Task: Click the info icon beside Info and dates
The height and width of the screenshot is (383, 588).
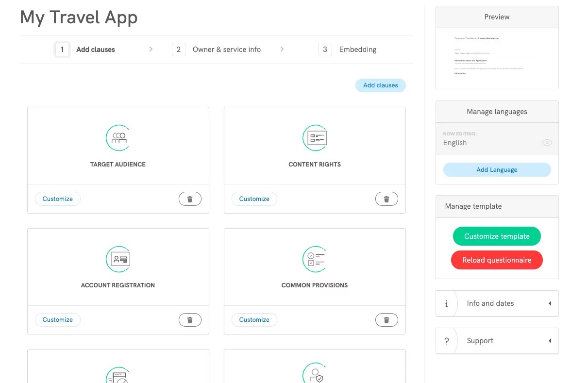Action: (447, 303)
